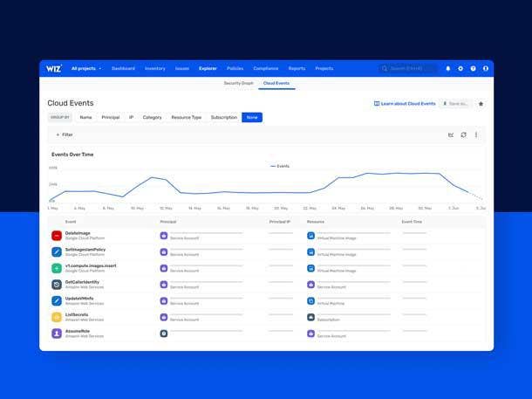Select the None group-by option
The image size is (532, 399).
point(252,117)
